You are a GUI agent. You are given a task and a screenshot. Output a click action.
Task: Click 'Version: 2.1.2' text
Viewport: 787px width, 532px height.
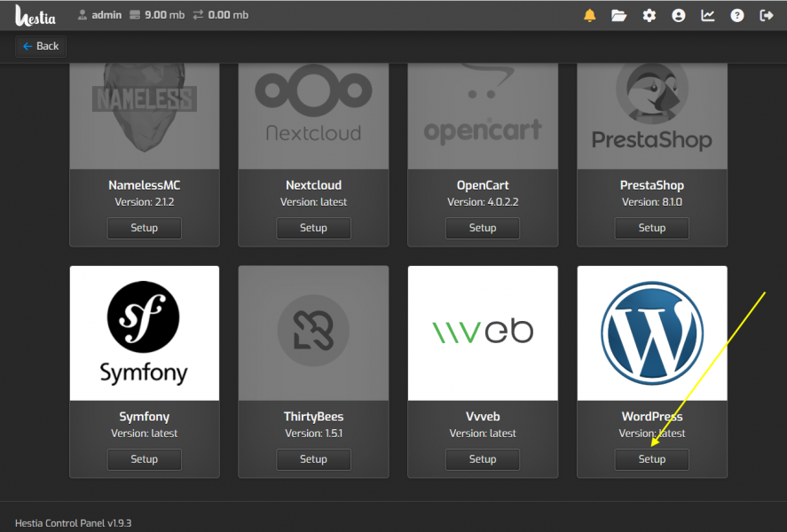(144, 202)
